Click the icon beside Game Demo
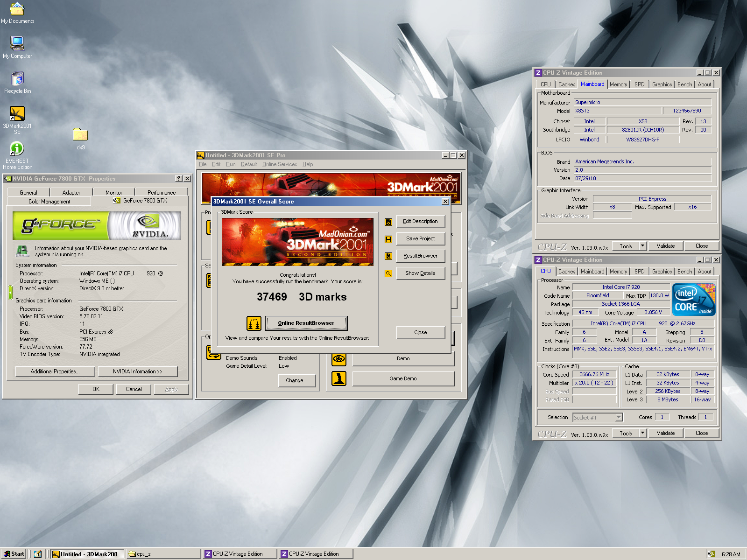The image size is (747, 560). (x=339, y=378)
